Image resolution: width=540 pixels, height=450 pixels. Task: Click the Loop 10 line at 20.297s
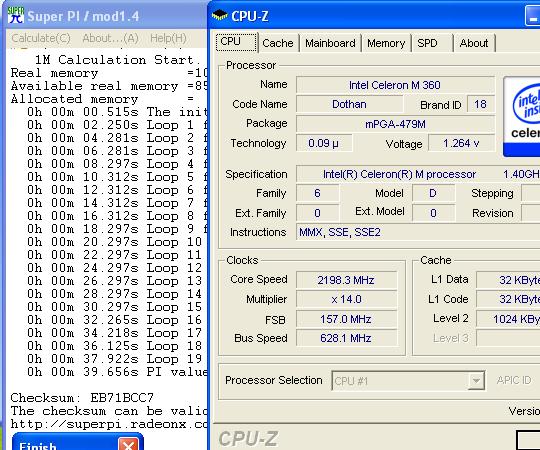(115, 242)
